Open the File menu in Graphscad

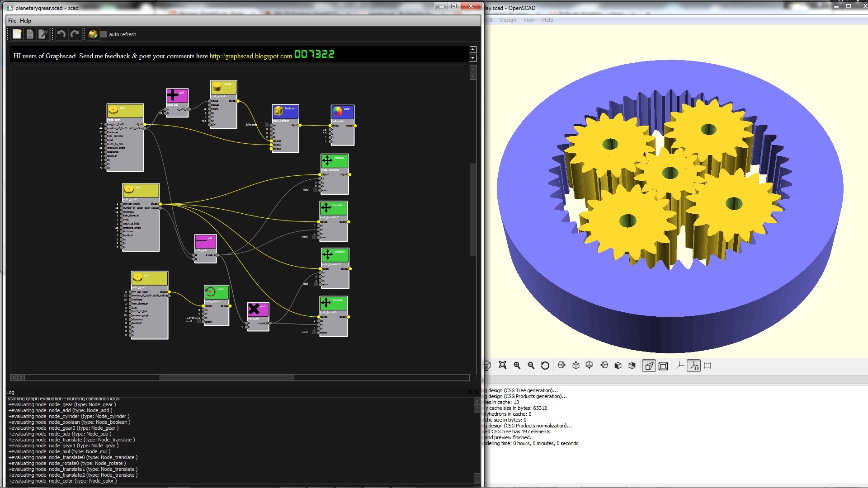12,21
